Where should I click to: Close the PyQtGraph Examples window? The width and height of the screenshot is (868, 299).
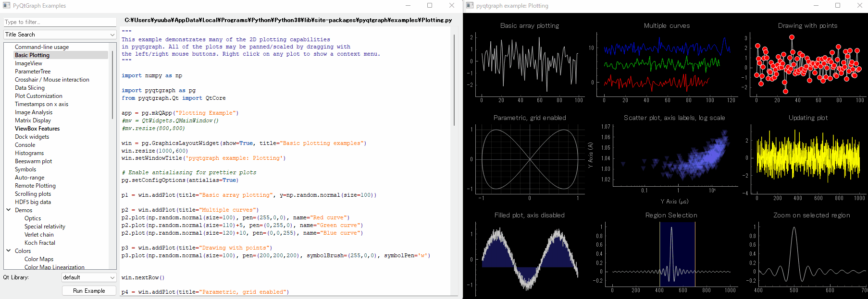pyautogui.click(x=451, y=6)
